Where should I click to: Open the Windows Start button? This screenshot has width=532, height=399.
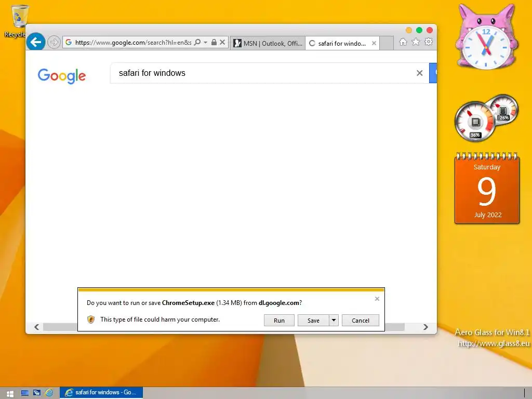(x=10, y=393)
